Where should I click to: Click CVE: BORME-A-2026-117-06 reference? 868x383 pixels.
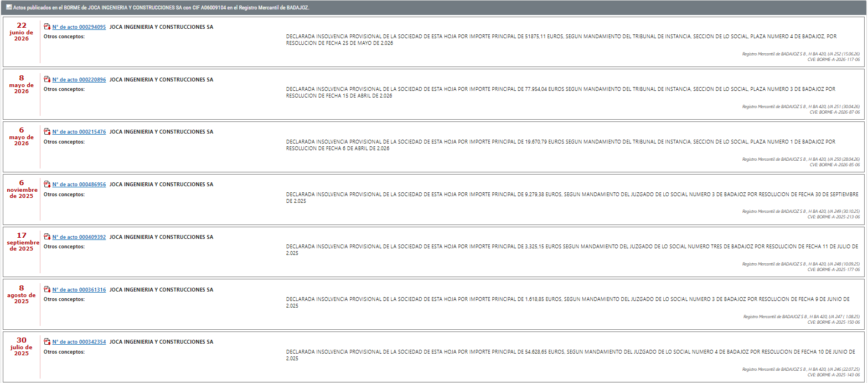click(x=834, y=59)
